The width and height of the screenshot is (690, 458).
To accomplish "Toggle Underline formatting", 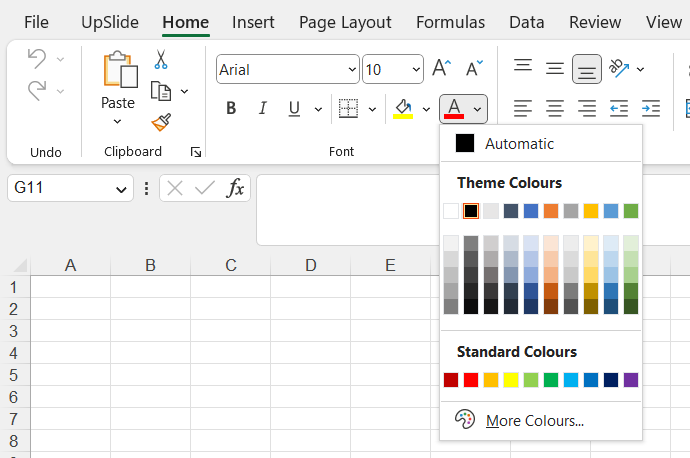I will pos(294,108).
